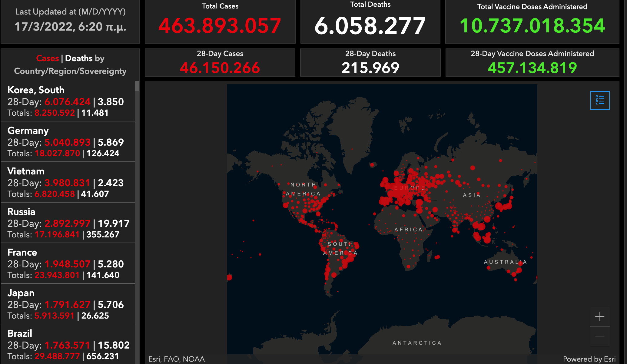Open the map legend list icon
The image size is (627, 364).
(600, 100)
